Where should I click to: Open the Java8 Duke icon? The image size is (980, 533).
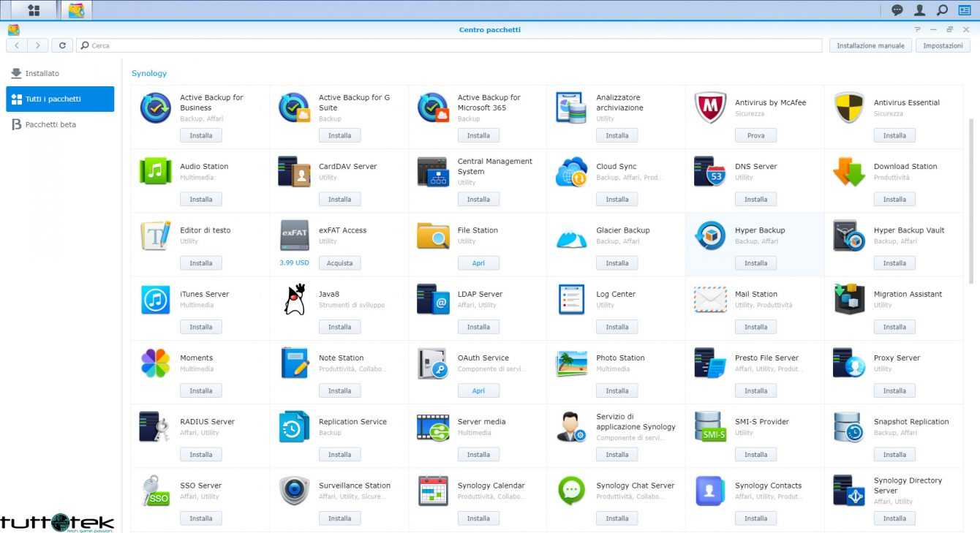click(x=294, y=300)
